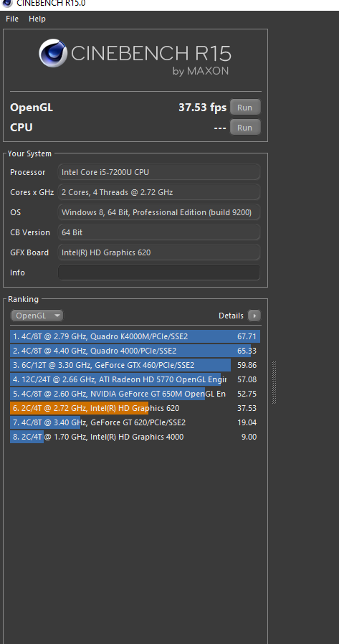Viewport: 339px width, 644px height.
Task: Select the Quadro 4000 ranking entry
Action: click(135, 351)
